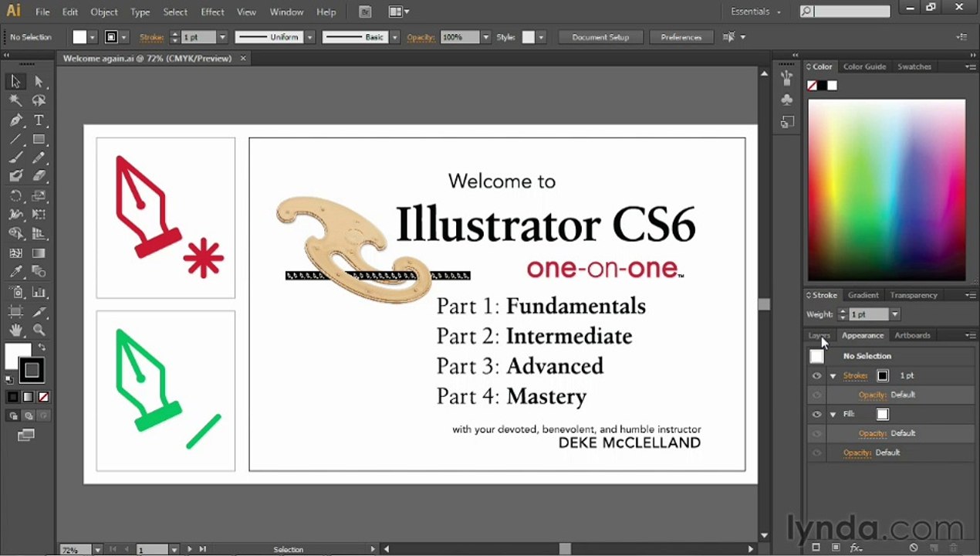Open the Brushes panel icon in the dock
The width and height of the screenshot is (980, 556).
[786, 78]
